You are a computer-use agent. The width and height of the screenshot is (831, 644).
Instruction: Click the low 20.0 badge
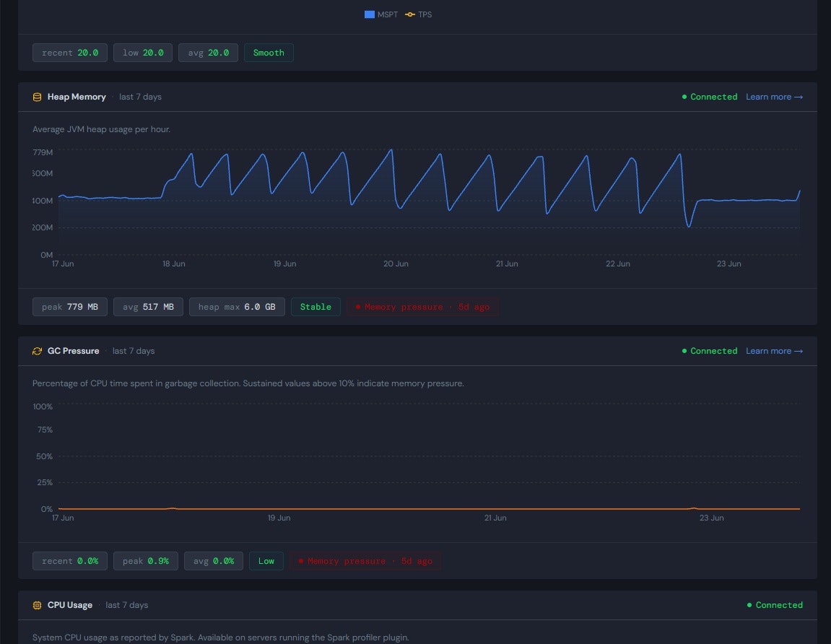tap(143, 53)
